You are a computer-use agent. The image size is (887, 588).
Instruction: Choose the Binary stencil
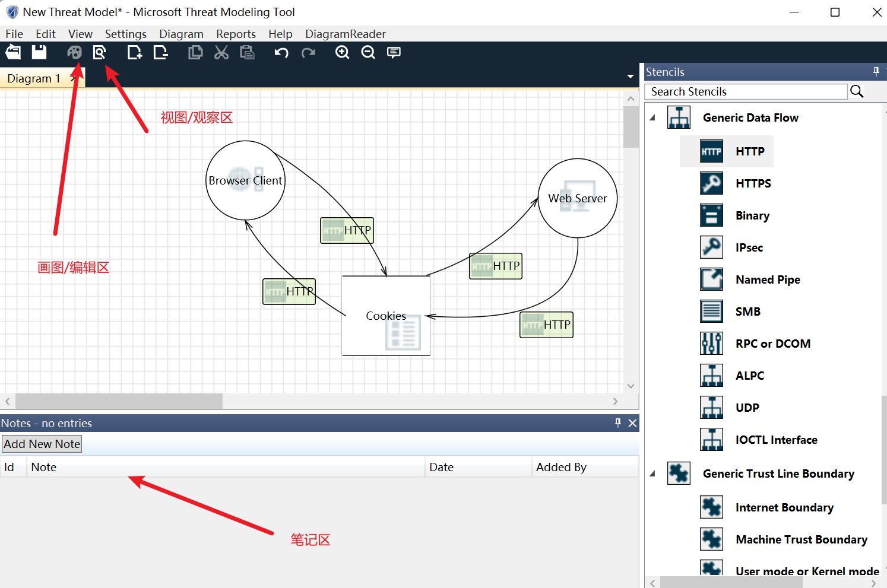click(x=735, y=215)
